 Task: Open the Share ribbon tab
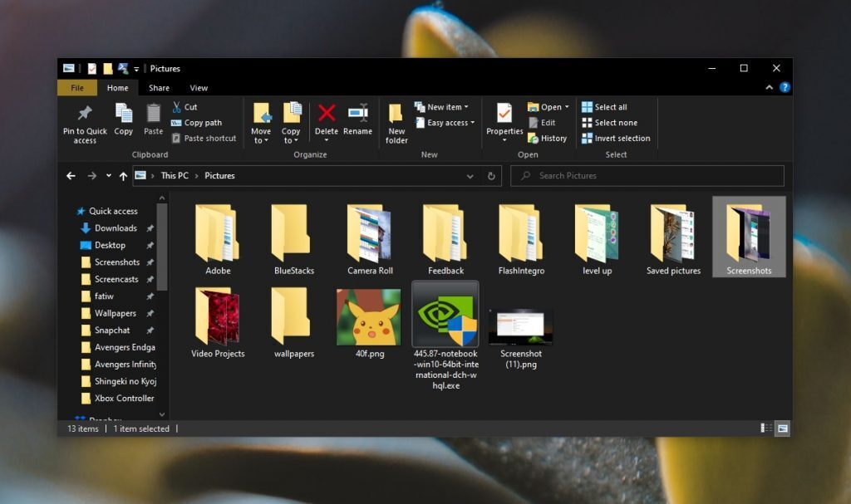[158, 87]
